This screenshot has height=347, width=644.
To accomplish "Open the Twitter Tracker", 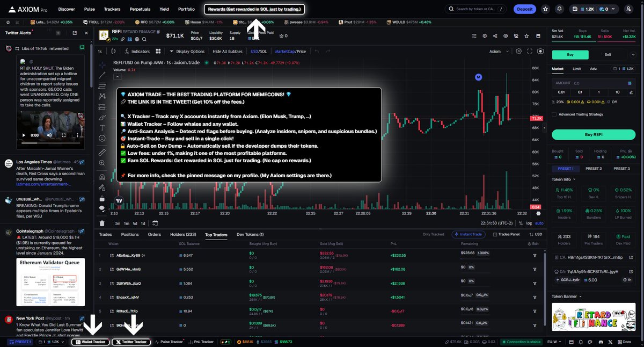I will pyautogui.click(x=131, y=342).
